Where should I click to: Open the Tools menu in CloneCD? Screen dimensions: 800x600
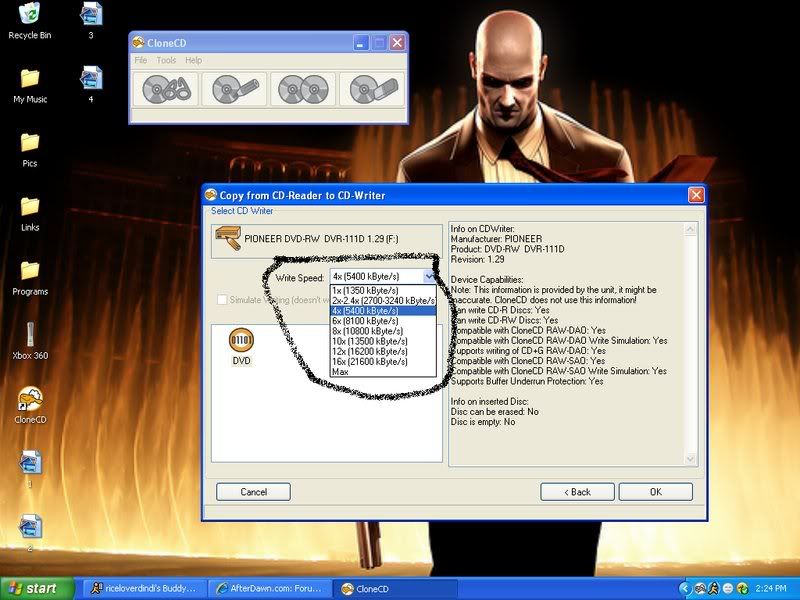(x=166, y=60)
